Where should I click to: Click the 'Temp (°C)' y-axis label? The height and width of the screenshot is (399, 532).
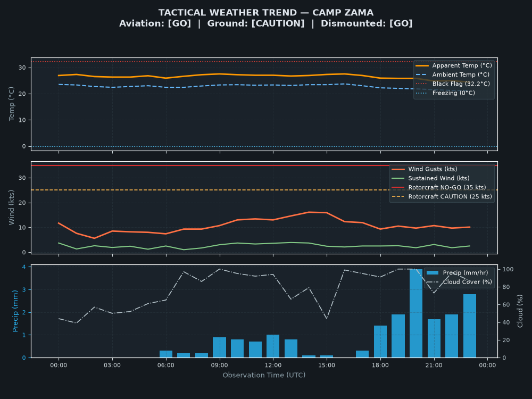pyautogui.click(x=12, y=104)
